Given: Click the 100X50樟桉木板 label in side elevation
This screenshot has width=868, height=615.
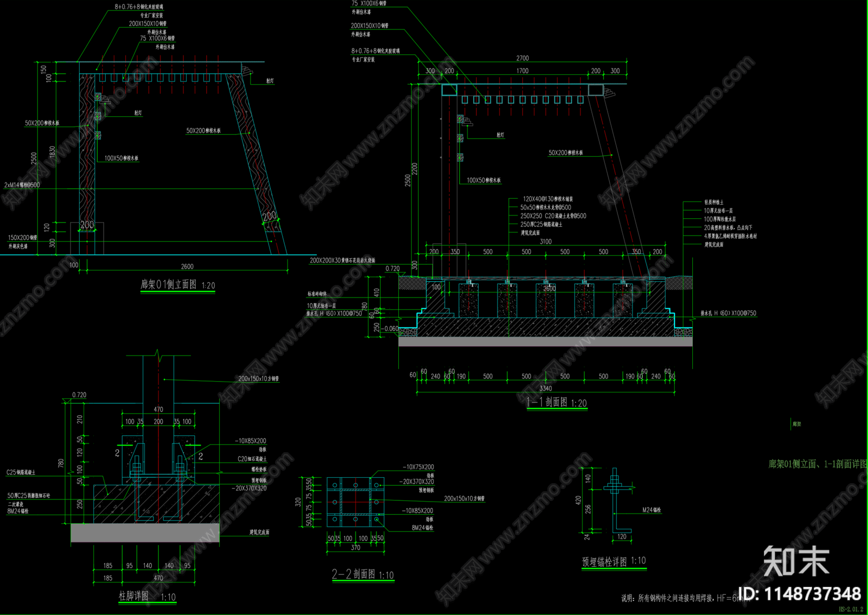Looking at the screenshot, I should pos(122,158).
